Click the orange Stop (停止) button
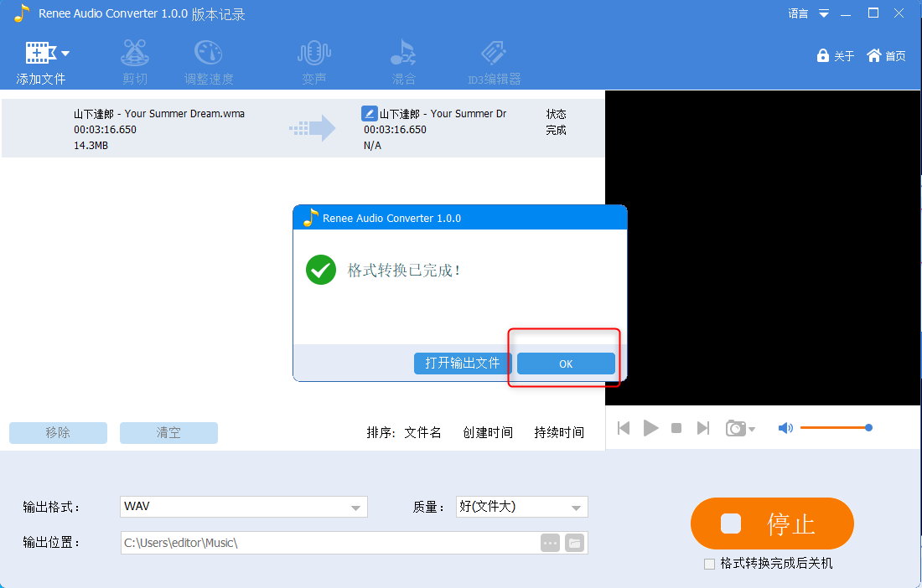Viewport: 922px width, 588px height. (772, 524)
